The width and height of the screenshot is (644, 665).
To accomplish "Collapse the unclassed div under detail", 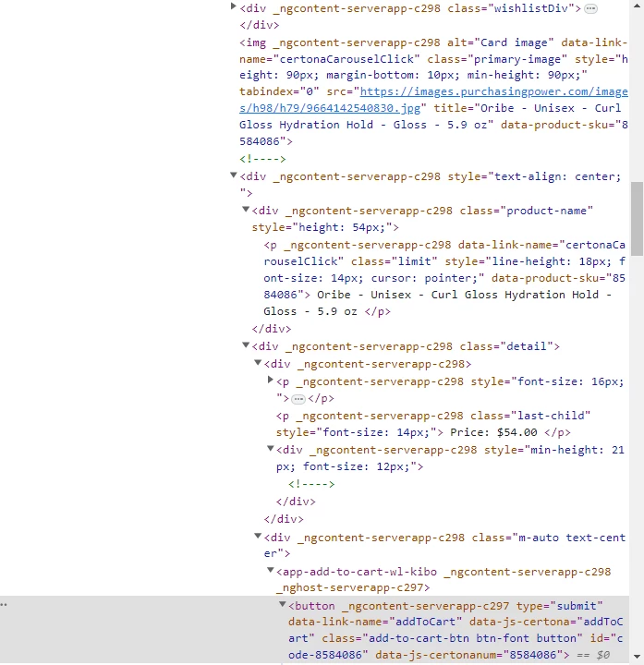I will click(x=258, y=362).
